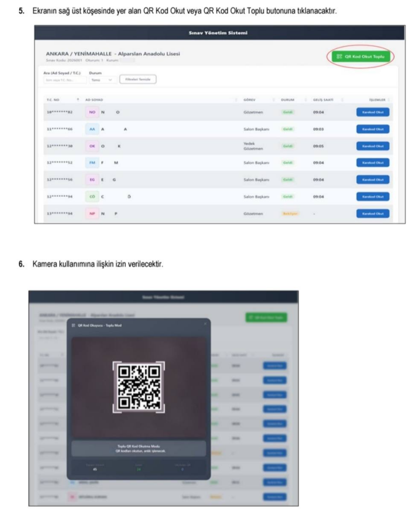Screen dimensions: 420x518
Task: Sort by the T.C. NO column header
Action: pos(53,100)
